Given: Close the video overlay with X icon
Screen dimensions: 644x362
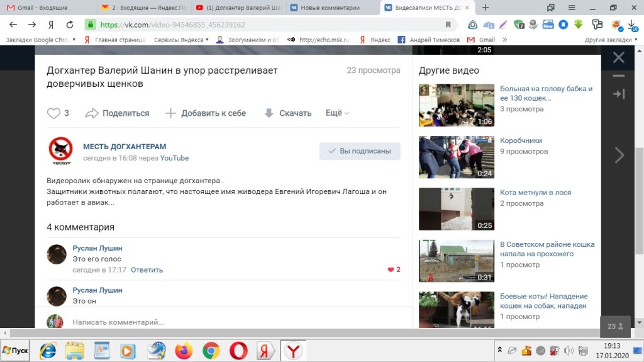Looking at the screenshot, I should click(x=619, y=58).
